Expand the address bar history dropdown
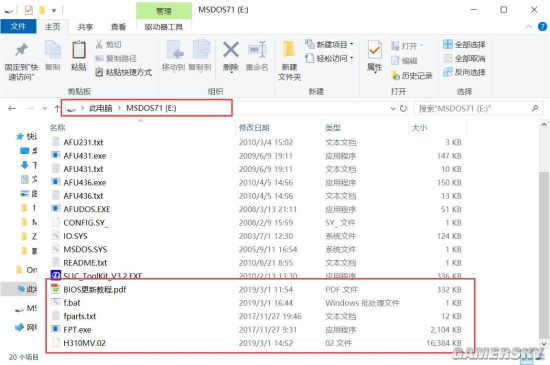Viewport: 550px width, 365px height. (393, 108)
